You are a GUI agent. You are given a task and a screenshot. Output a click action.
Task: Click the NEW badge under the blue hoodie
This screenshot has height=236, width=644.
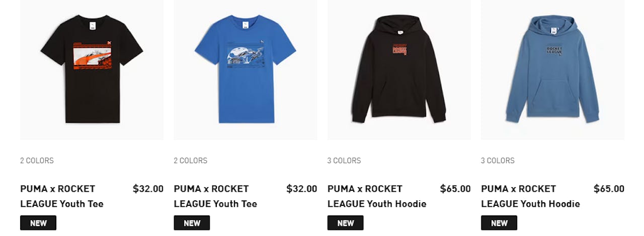(499, 223)
